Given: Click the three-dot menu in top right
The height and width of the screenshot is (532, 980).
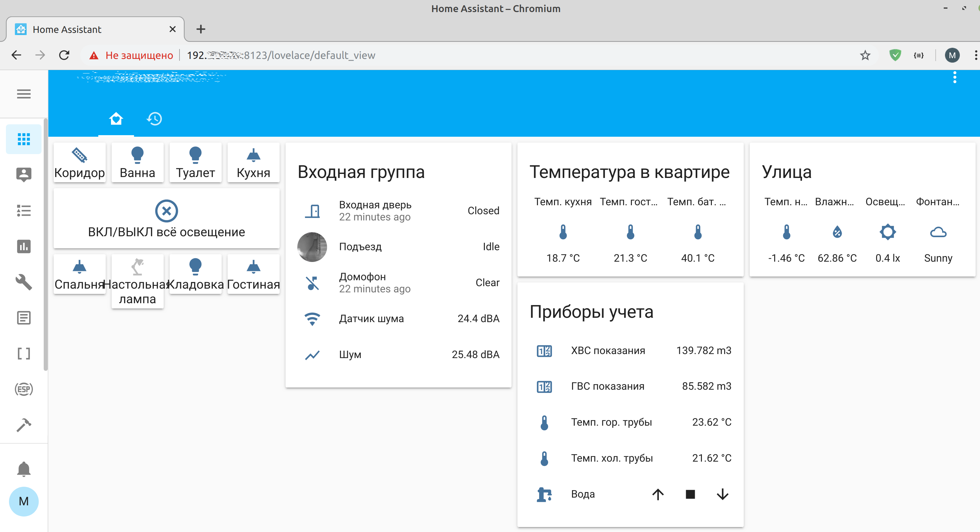Looking at the screenshot, I should coord(955,77).
